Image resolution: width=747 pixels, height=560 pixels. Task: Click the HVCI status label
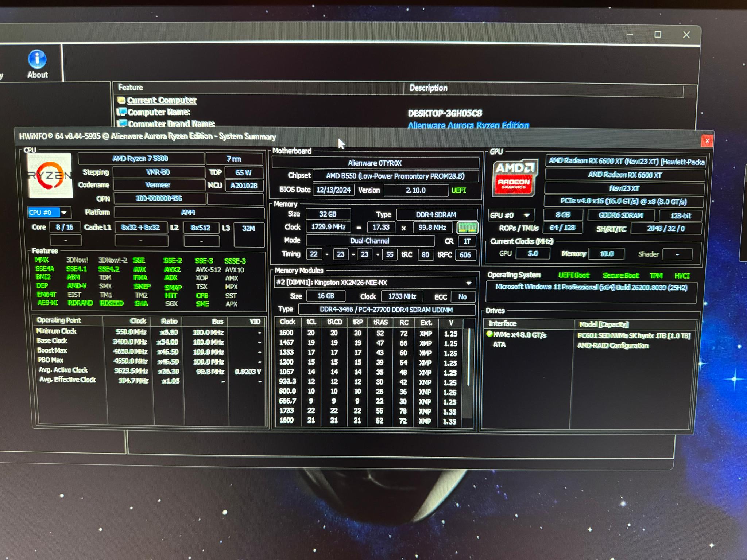point(682,276)
